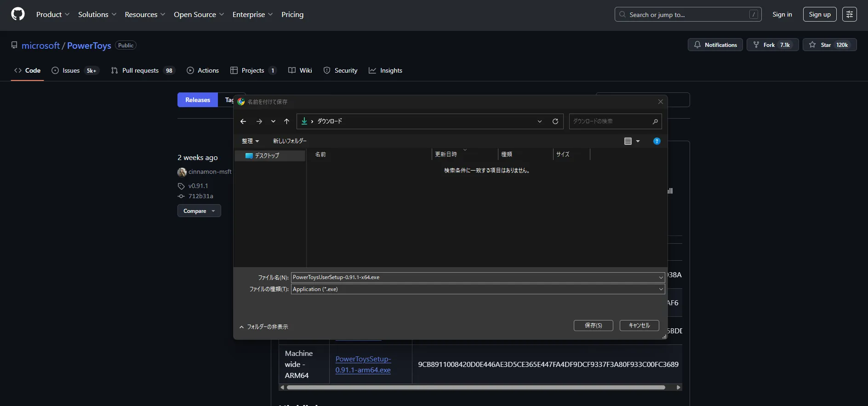Refresh the ダウンロード folder listing

pos(555,121)
